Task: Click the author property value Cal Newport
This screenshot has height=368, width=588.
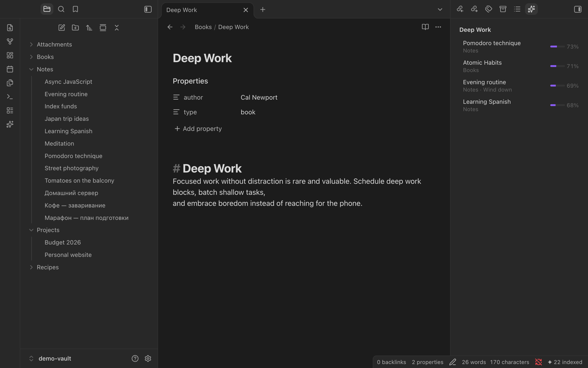Action: [x=259, y=98]
